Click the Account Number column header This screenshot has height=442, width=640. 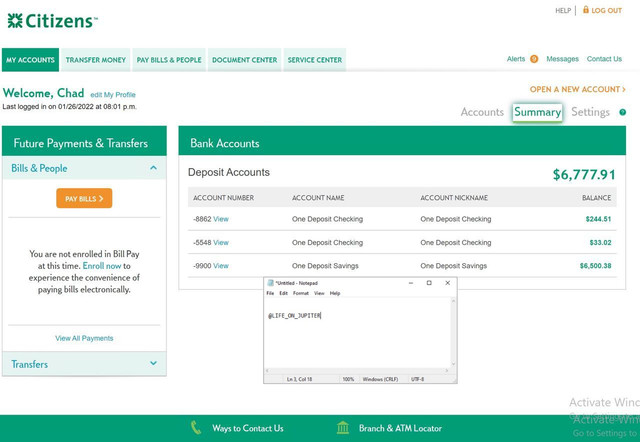223,198
